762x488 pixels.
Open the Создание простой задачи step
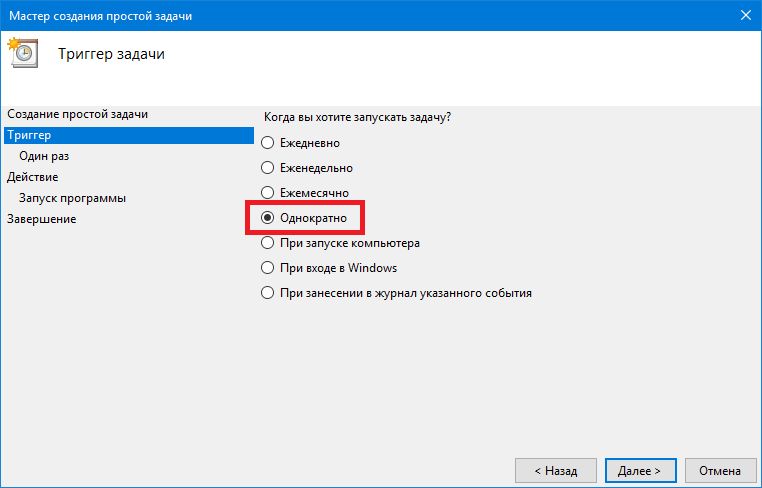pos(77,114)
